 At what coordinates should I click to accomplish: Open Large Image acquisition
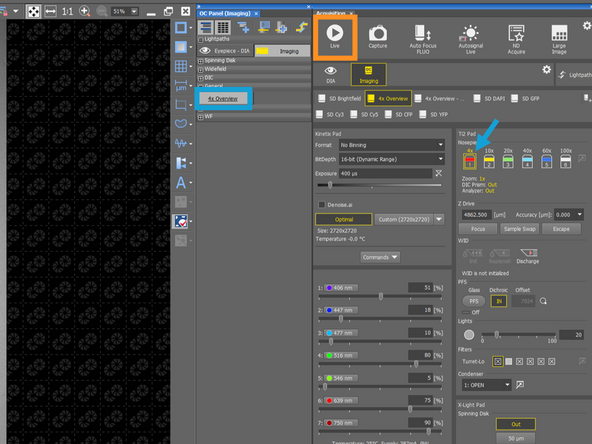[559, 39]
